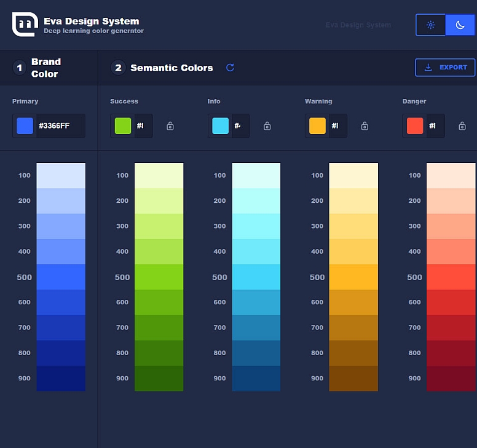Image resolution: width=477 pixels, height=448 pixels.
Task: Pick Success shade 500
Action: pos(159,277)
